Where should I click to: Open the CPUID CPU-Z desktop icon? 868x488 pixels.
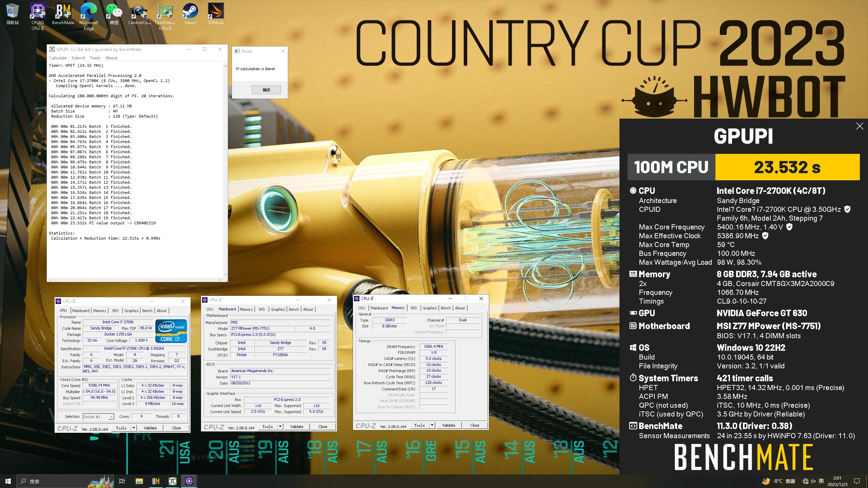point(38,16)
